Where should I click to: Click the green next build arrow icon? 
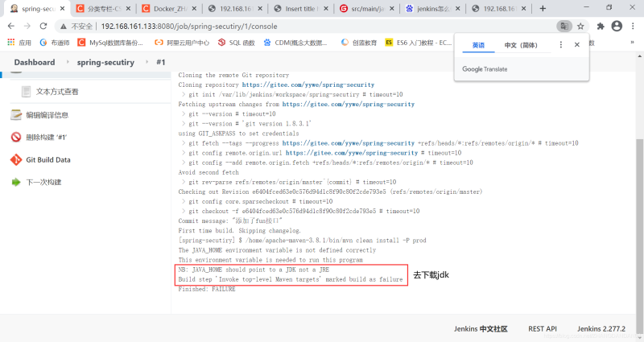point(16,182)
